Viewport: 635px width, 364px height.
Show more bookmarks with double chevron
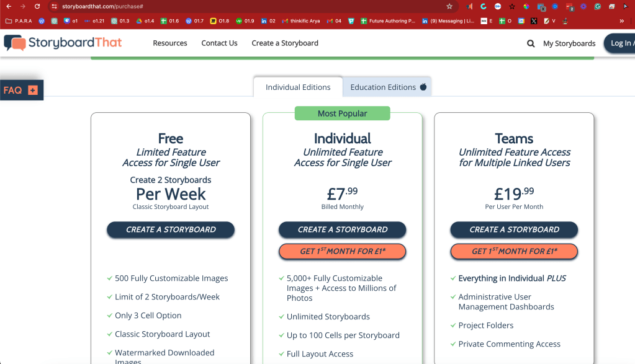click(621, 21)
